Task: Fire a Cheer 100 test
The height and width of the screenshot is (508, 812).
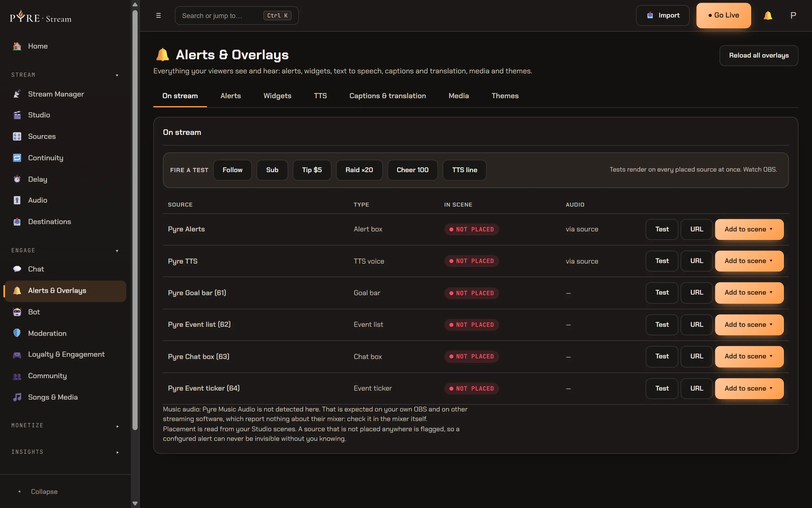Action: pos(413,170)
